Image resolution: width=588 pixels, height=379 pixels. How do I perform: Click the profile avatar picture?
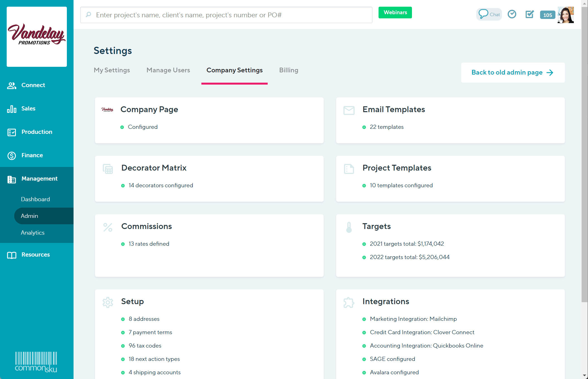566,14
